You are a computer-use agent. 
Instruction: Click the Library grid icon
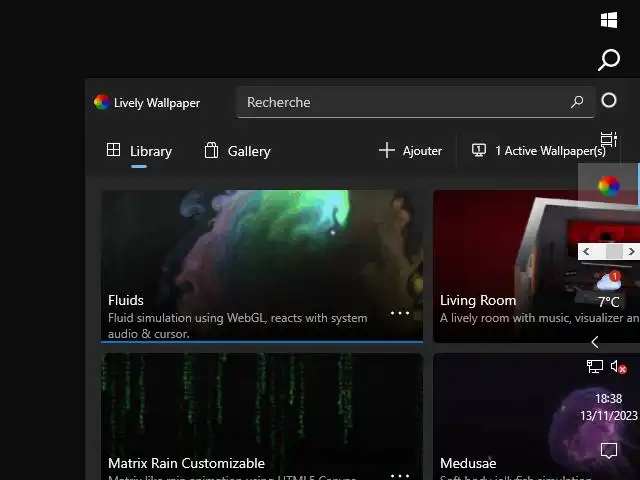(113, 150)
